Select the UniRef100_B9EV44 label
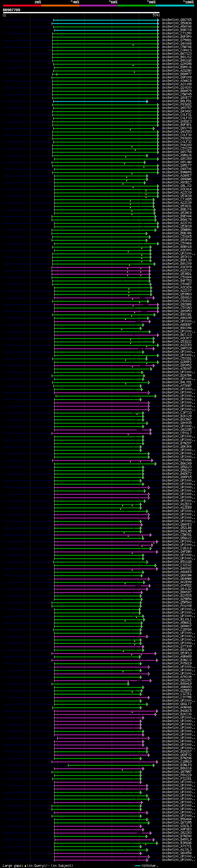This screenshot has width=197, height=868. pos(177,216)
